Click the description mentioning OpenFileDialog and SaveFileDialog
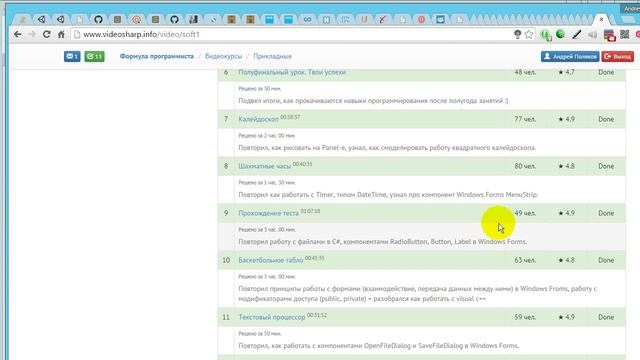This screenshot has height=360, width=640. [379, 346]
